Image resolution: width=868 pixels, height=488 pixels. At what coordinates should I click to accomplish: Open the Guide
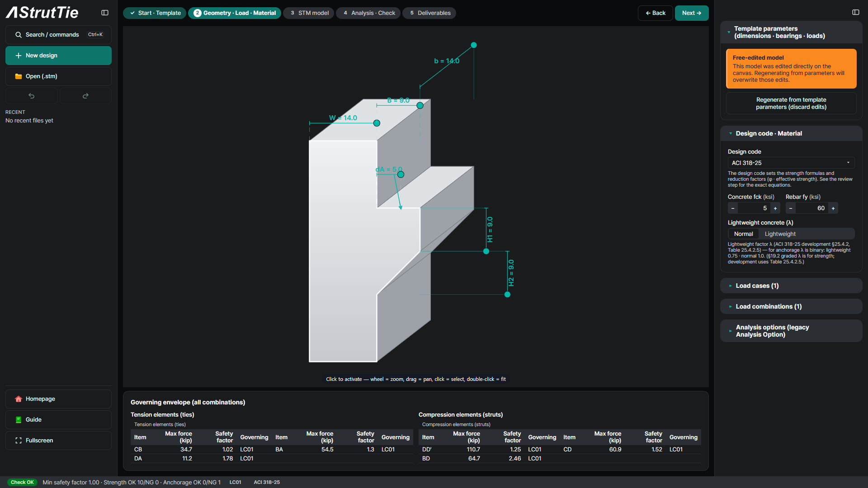click(58, 420)
